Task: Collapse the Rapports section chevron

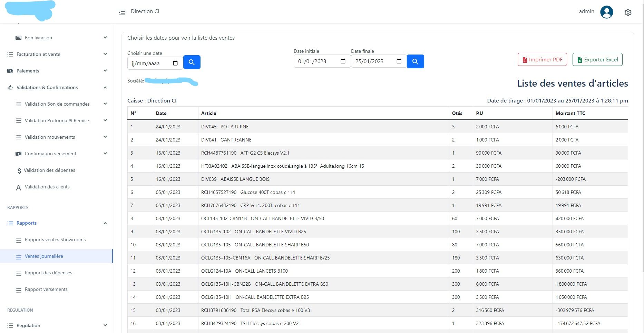Action: [105, 223]
